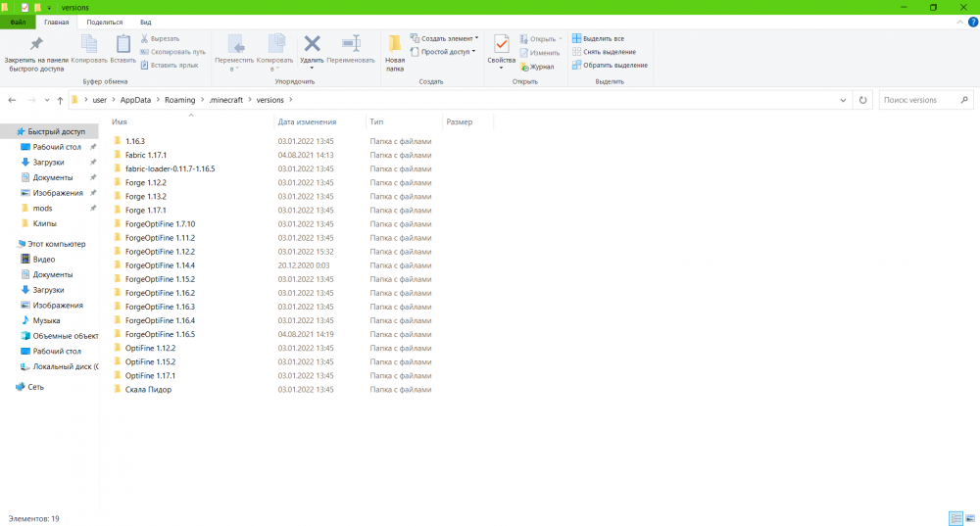Click Переместить в icon
The image size is (980, 526).
235,44
